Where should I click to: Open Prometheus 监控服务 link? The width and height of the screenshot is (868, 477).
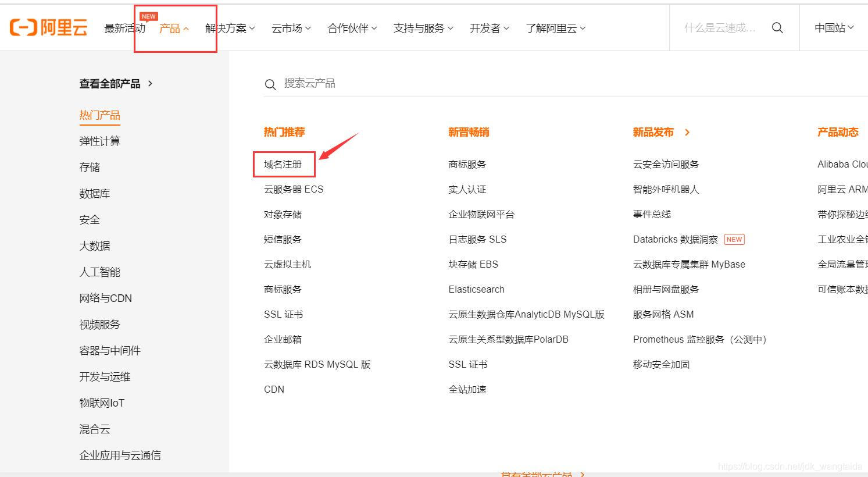pos(700,339)
